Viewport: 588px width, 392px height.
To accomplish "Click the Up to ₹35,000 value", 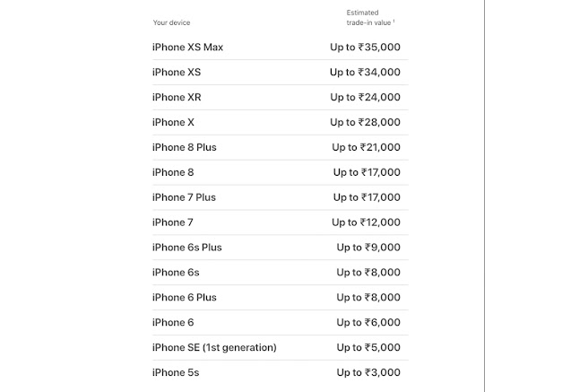I will pos(365,48).
